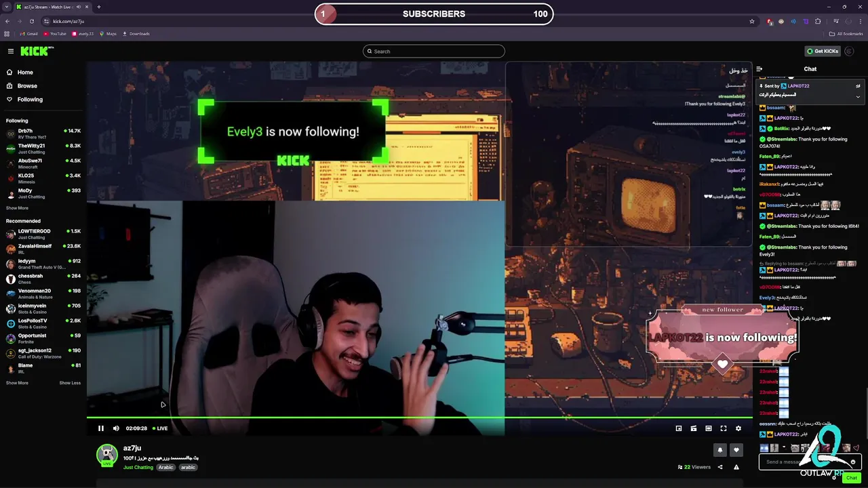Show more followed channels
The width and height of the screenshot is (868, 488).
tap(17, 208)
